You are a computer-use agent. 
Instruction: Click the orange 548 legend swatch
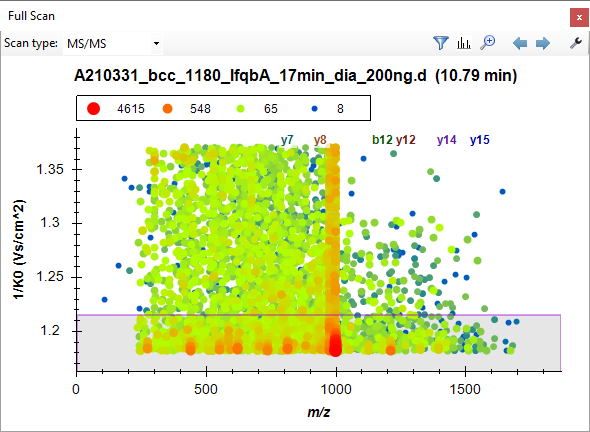[167, 108]
